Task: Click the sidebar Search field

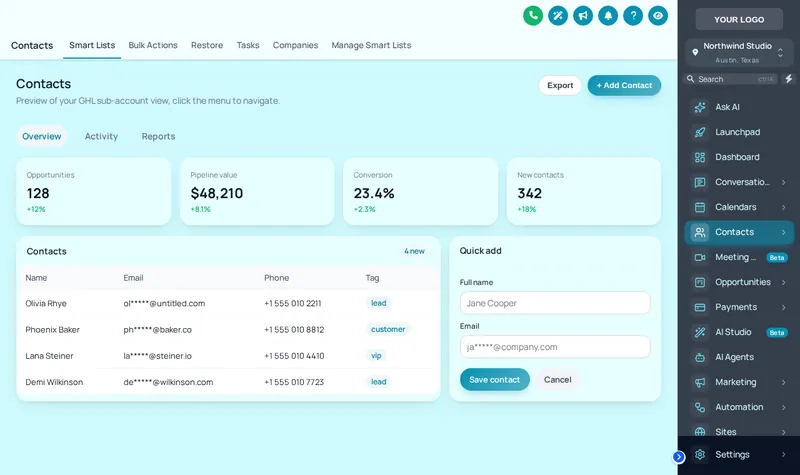Action: (x=730, y=79)
